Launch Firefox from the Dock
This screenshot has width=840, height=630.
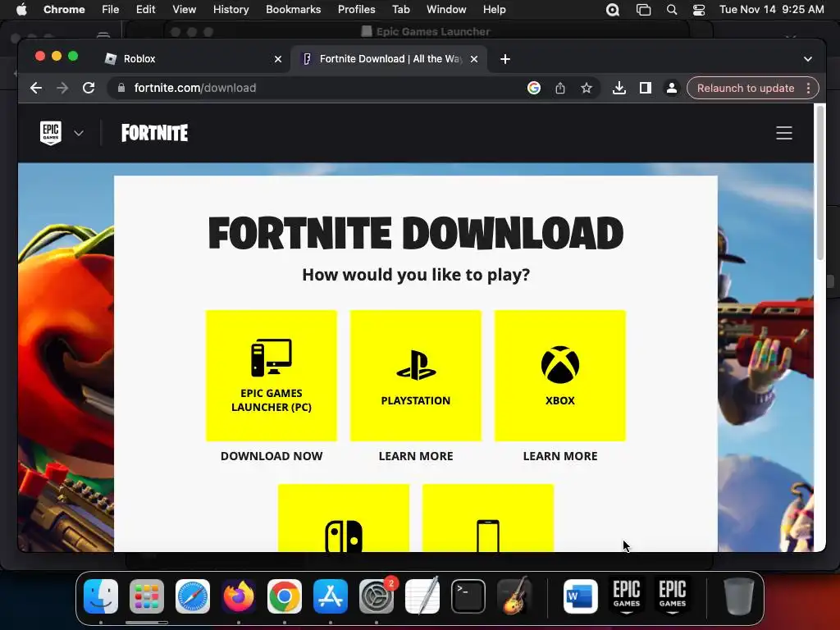(239, 596)
